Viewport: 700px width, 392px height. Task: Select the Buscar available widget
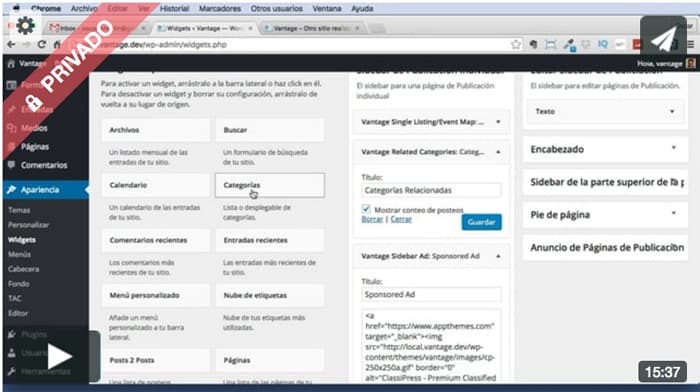270,130
